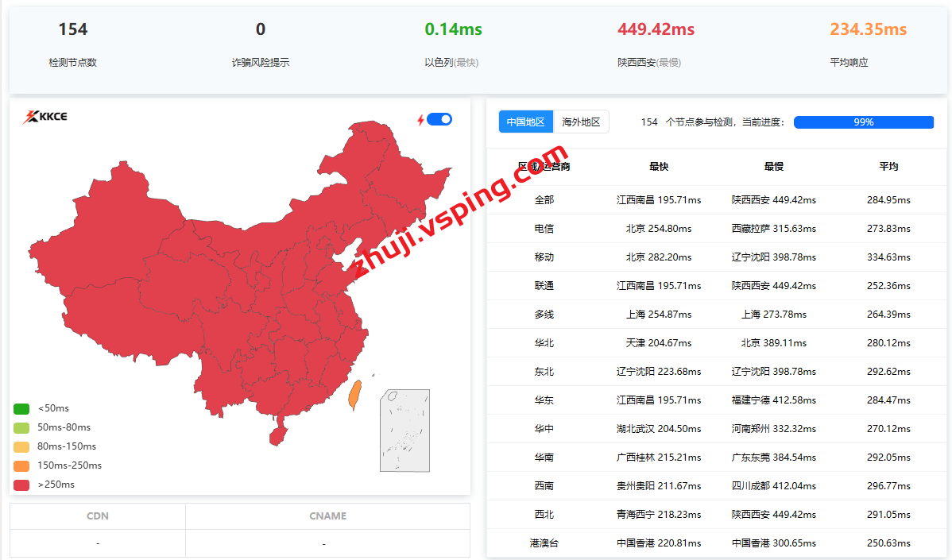Click the green <50ms legend swatch
952x560 pixels.
[x=21, y=409]
